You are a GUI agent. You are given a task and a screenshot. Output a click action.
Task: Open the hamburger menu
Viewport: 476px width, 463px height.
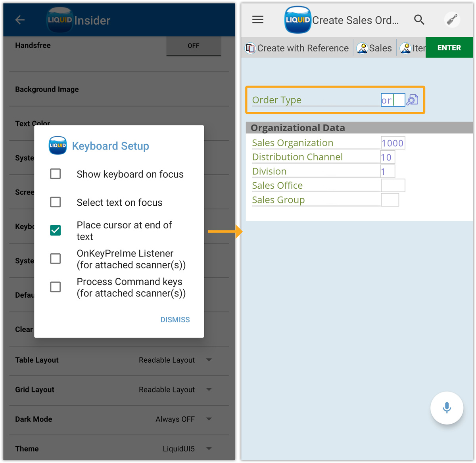click(x=258, y=20)
